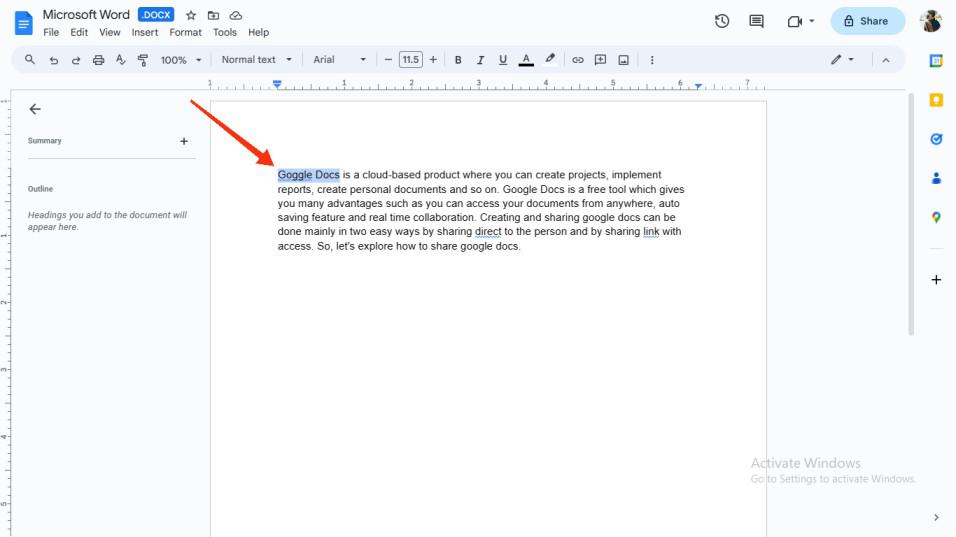Star the Microsoft Word document

pos(191,15)
